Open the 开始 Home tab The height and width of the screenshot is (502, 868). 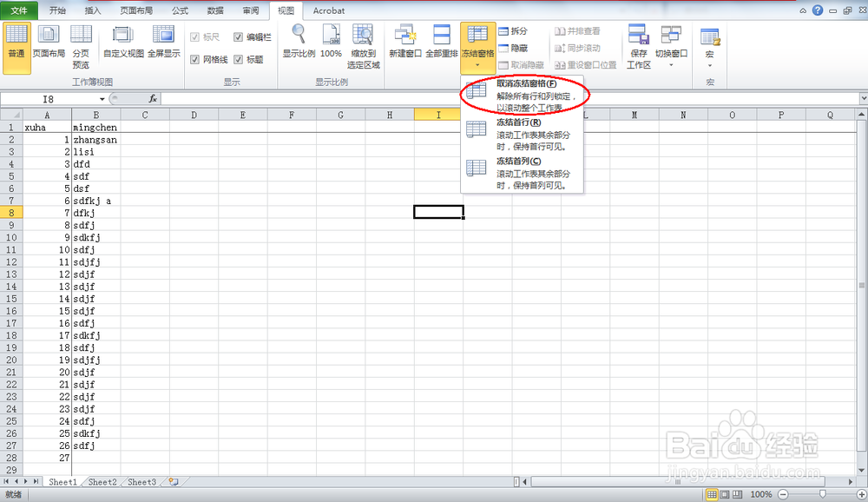(57, 10)
